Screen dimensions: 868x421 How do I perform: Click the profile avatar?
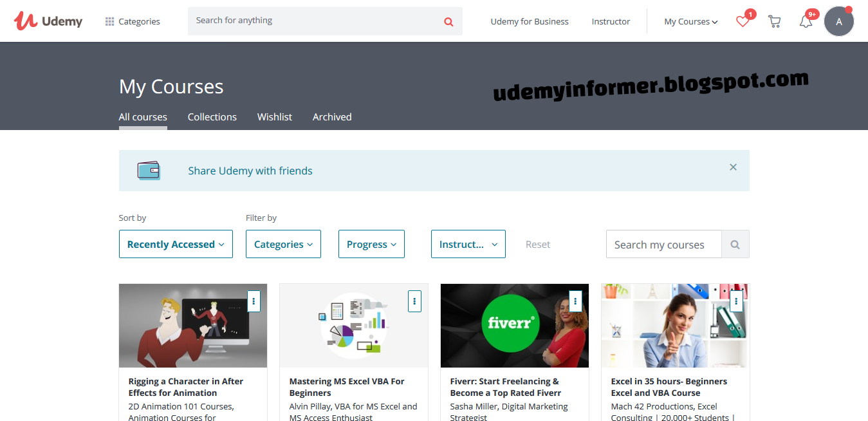tap(839, 21)
